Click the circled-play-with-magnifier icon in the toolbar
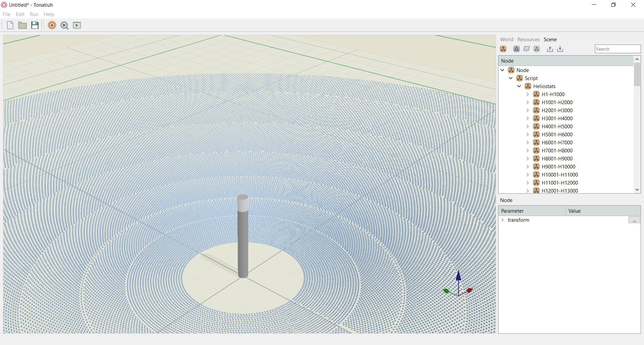The height and width of the screenshot is (345, 644). coord(64,25)
